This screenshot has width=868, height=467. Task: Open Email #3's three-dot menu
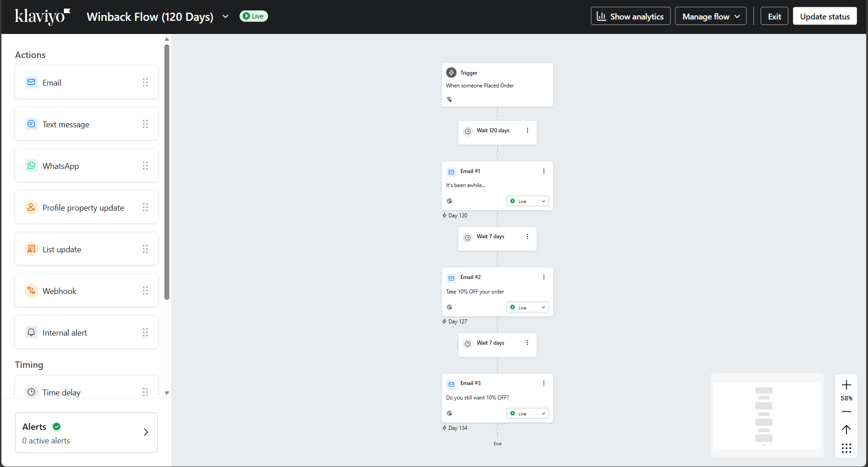[543, 383]
